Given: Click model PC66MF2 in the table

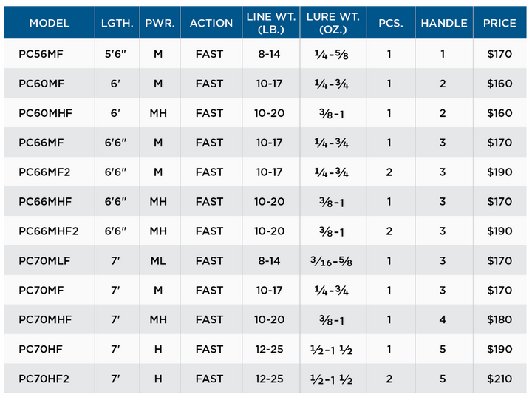Looking at the screenshot, I should tap(44, 172).
